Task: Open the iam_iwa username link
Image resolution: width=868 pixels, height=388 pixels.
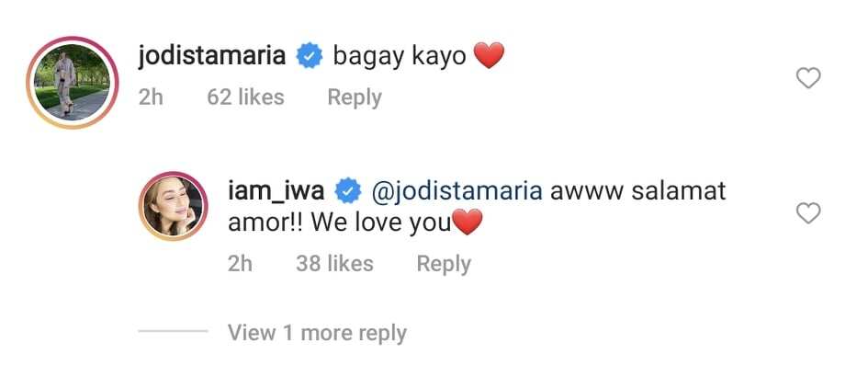Action: [276, 192]
